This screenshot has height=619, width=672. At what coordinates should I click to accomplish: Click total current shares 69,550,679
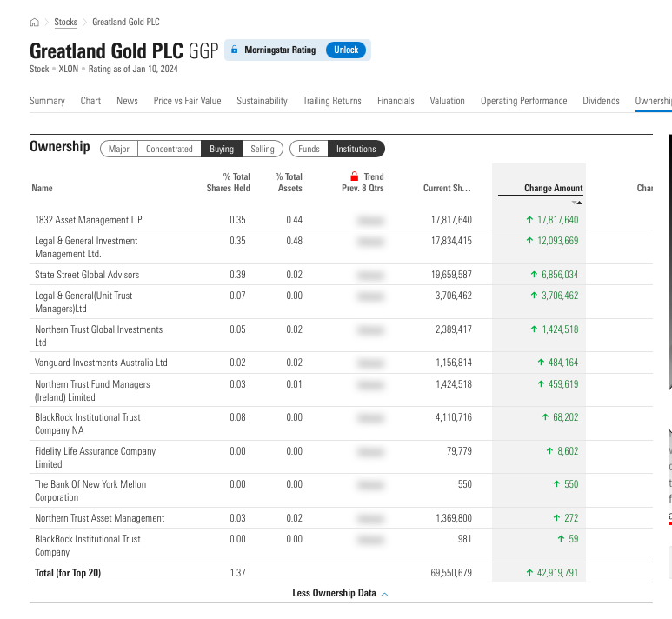tap(451, 573)
